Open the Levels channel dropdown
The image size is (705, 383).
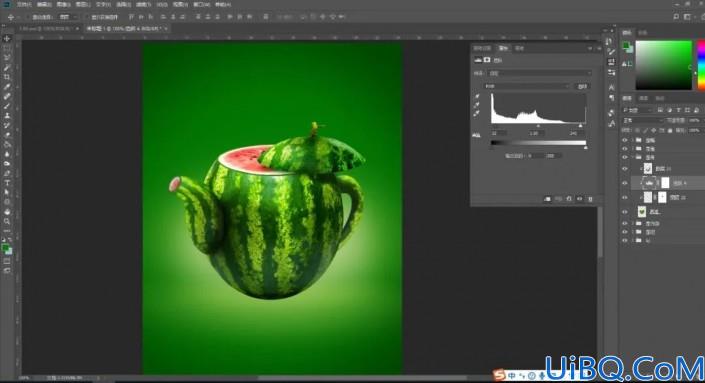pyautogui.click(x=527, y=86)
